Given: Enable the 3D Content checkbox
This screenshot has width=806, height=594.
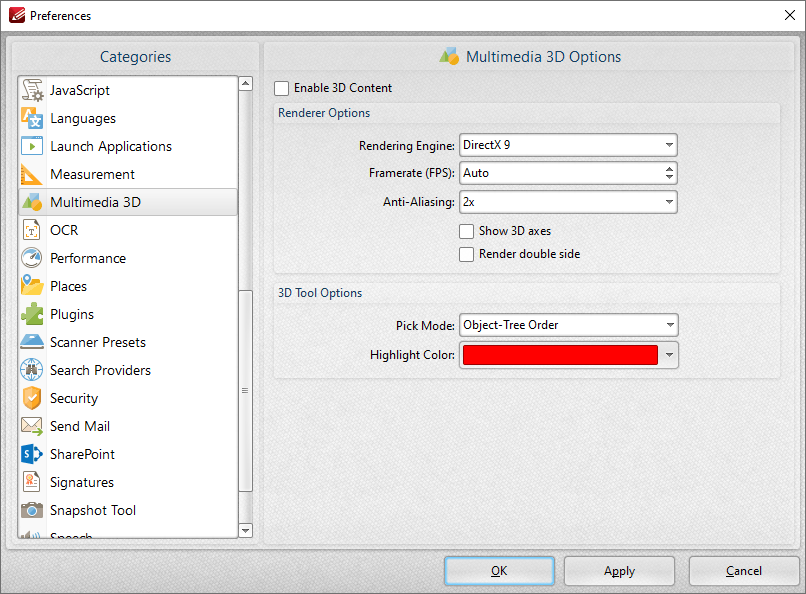Looking at the screenshot, I should tap(281, 88).
